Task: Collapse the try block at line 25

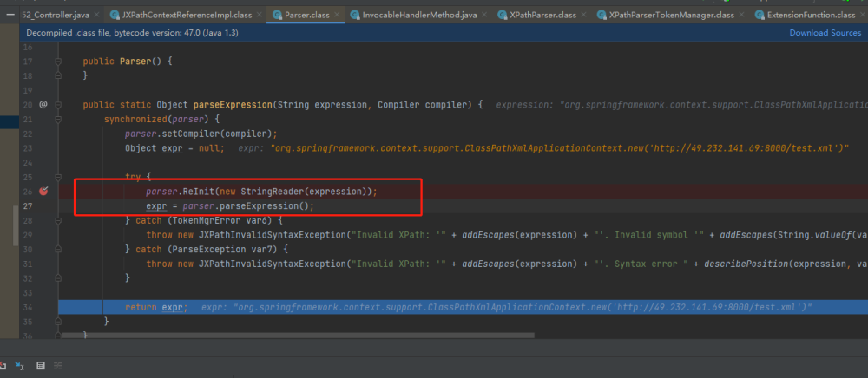Action: 58,177
